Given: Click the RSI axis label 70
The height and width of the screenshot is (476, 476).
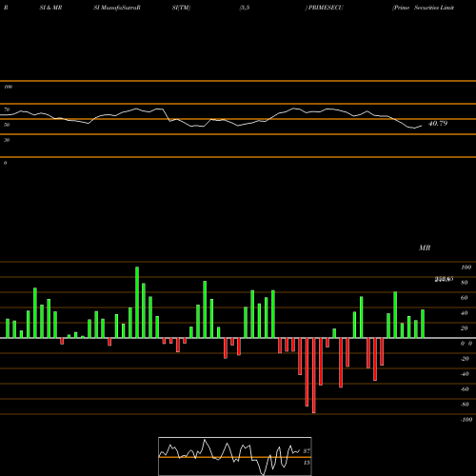Looking at the screenshot, I should point(7,109).
